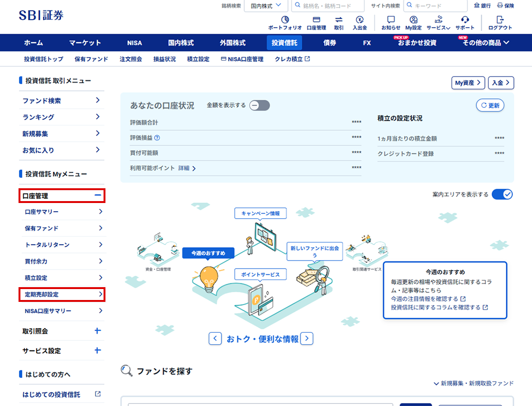Click the サポート headset icon

[x=465, y=20]
